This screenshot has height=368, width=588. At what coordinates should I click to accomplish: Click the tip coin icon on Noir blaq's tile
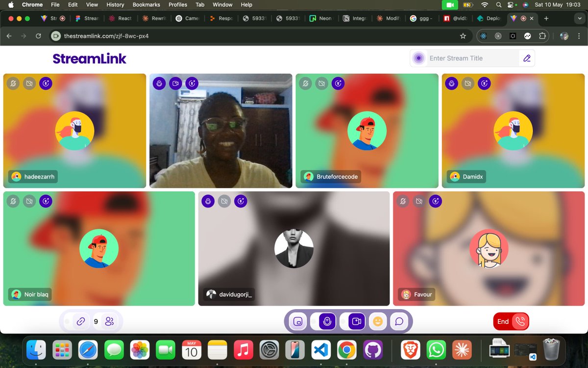pyautogui.click(x=46, y=201)
